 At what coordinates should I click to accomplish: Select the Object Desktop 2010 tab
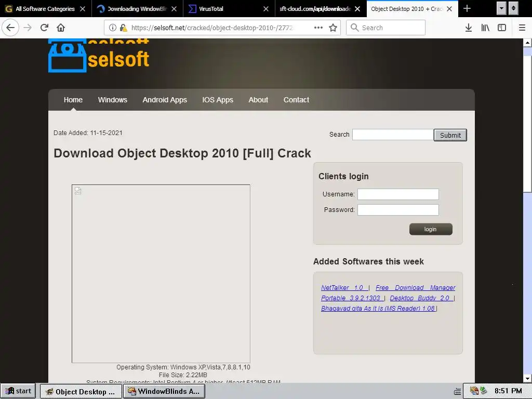pyautogui.click(x=407, y=9)
